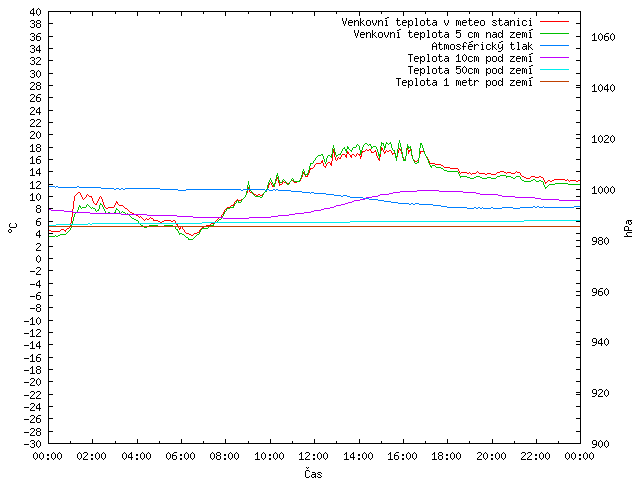
Task: Click the x-axis tick label '18:00'
Action: pyautogui.click(x=447, y=456)
